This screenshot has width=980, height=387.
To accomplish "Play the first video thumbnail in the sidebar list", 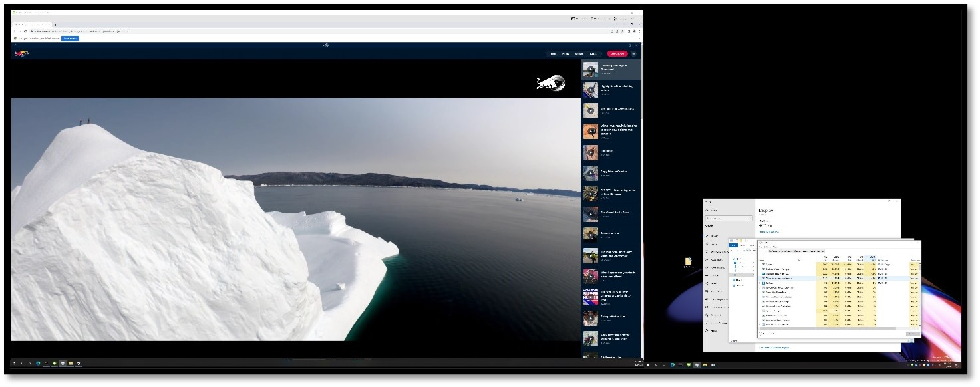I will [590, 70].
